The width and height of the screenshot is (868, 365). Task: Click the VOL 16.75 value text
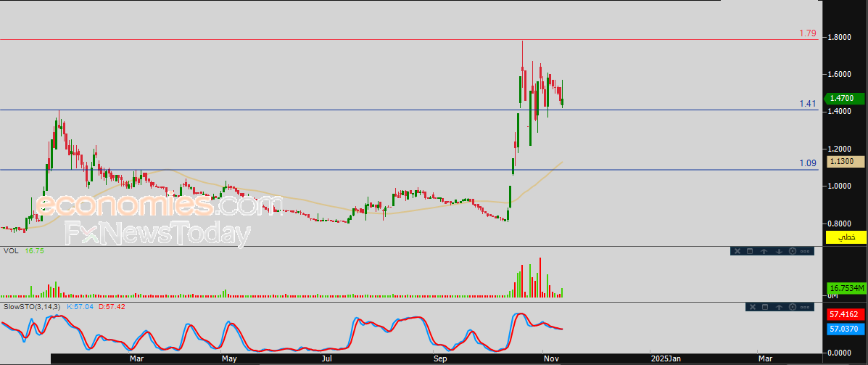pos(34,251)
